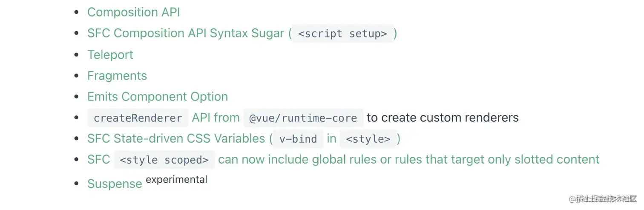Click the @vue/runtime-core code label
The width and height of the screenshot is (644, 210).
tap(303, 118)
